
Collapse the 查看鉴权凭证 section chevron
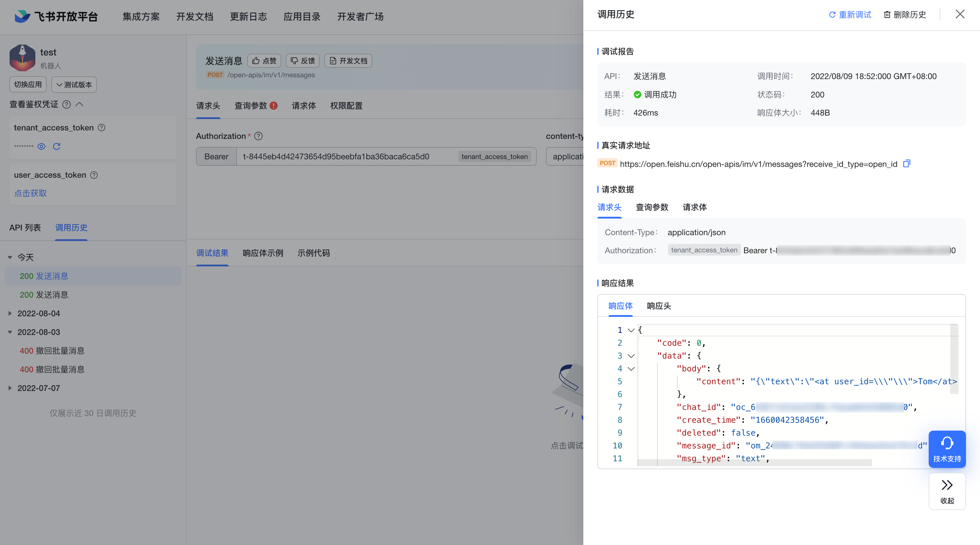80,104
